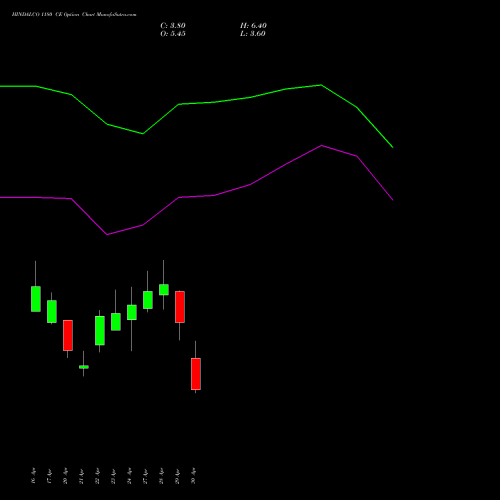
Task: Click the close value 'C: 3.80'
Action: click(173, 26)
